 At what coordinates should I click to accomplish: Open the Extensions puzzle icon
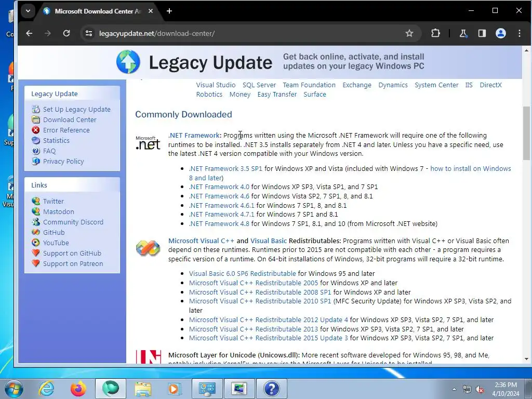[x=435, y=33]
